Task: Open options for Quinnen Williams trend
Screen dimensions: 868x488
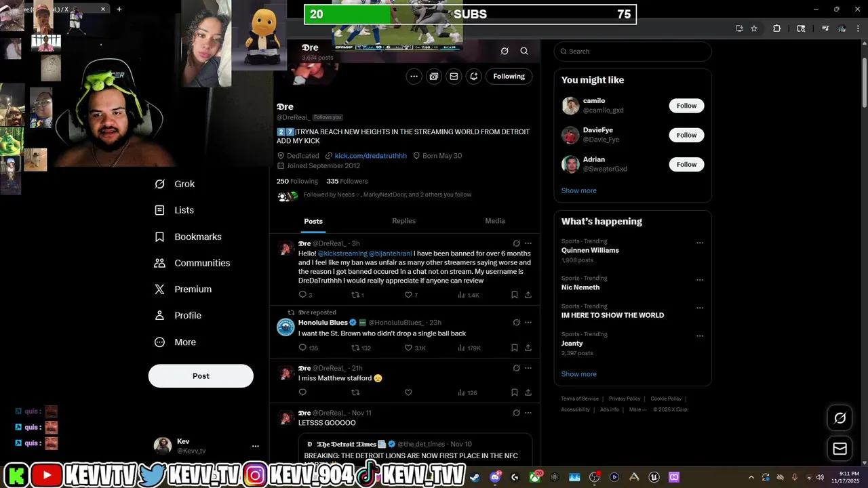Action: point(700,243)
